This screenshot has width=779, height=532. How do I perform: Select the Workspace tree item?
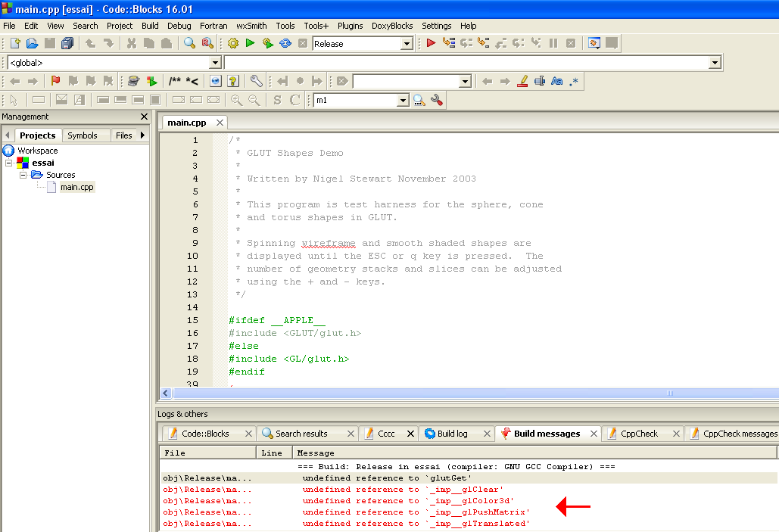tap(38, 151)
